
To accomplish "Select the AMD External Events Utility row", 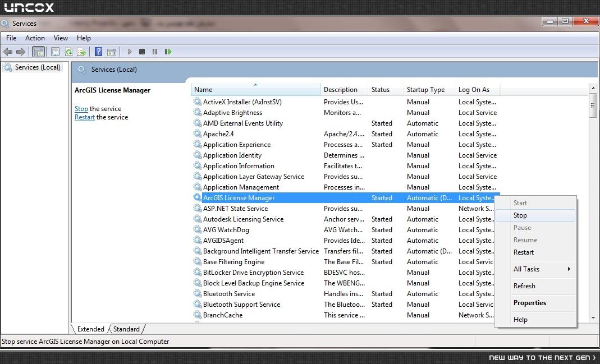I will click(345, 123).
